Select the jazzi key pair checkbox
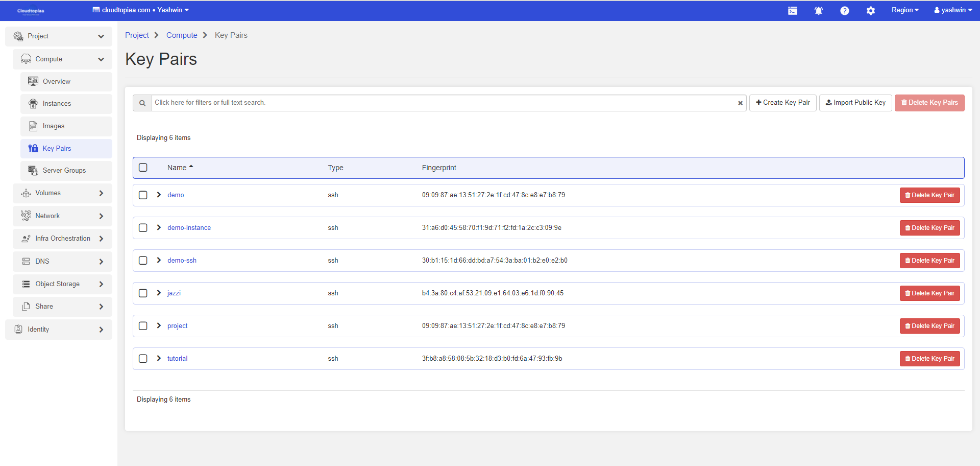980x466 pixels. point(143,293)
